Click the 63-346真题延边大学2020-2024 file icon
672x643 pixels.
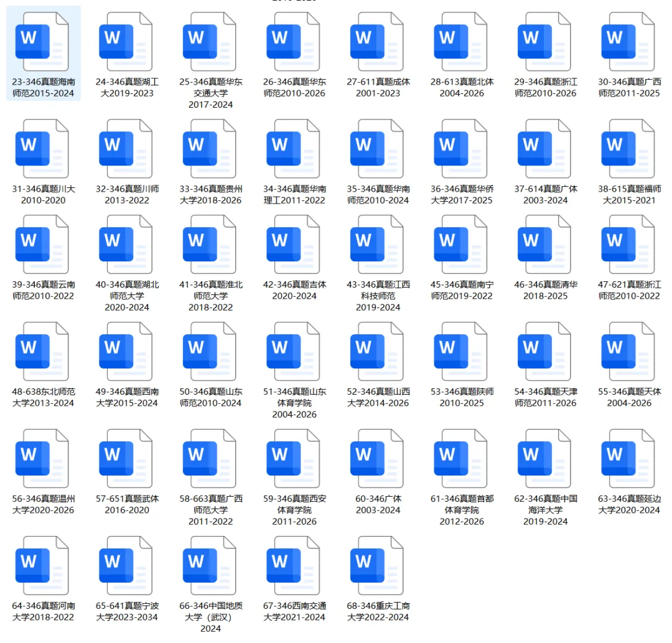click(628, 459)
